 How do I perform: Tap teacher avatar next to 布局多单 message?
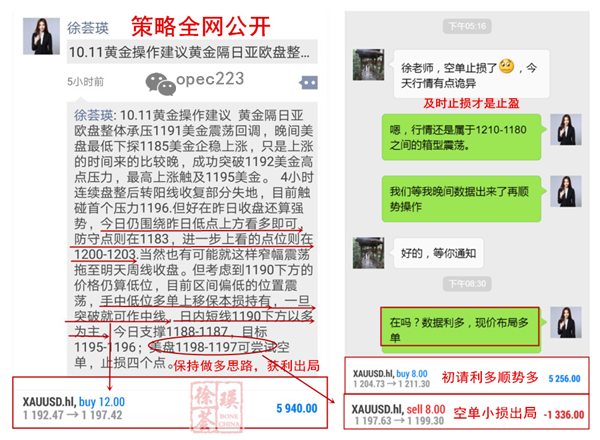point(566,322)
